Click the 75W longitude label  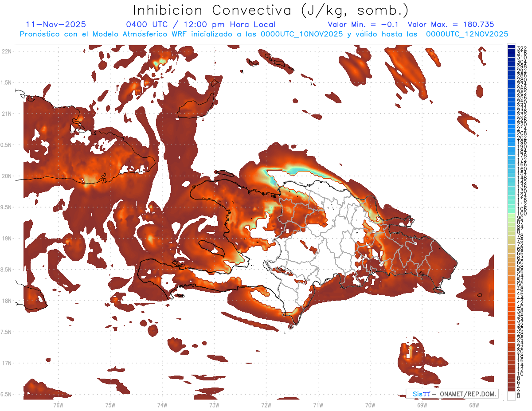pyautogui.click(x=110, y=405)
